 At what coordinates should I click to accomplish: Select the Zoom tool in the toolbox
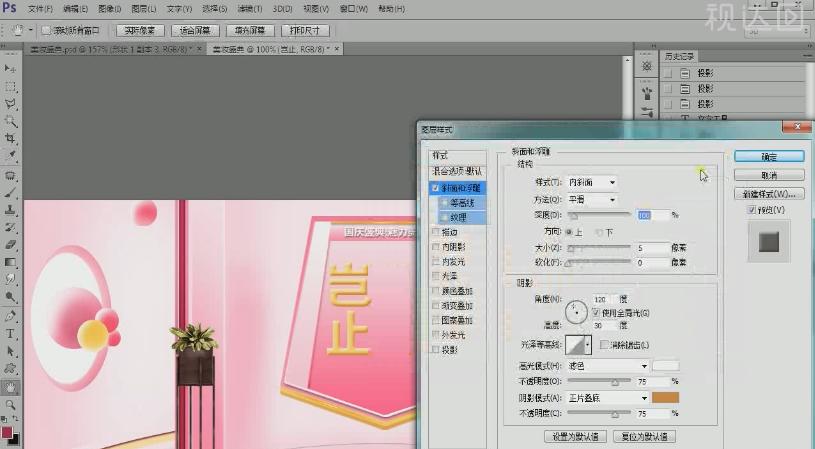coord(9,405)
